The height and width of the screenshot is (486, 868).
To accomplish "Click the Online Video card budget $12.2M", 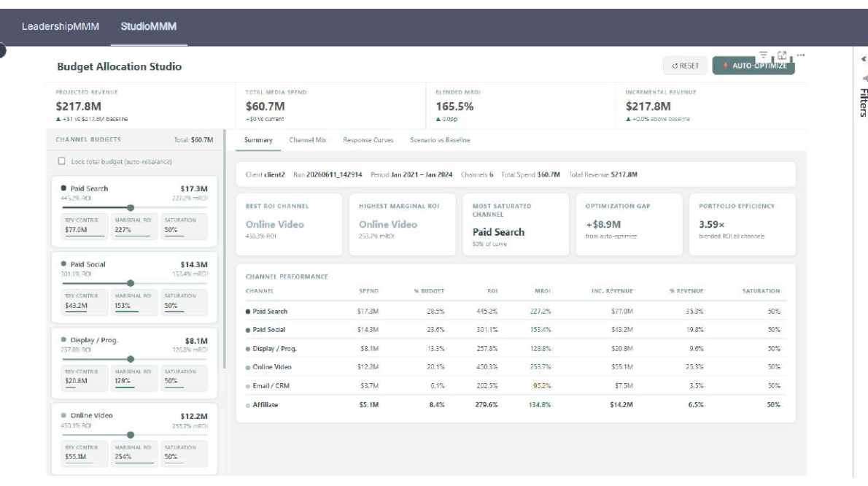I will (194, 416).
